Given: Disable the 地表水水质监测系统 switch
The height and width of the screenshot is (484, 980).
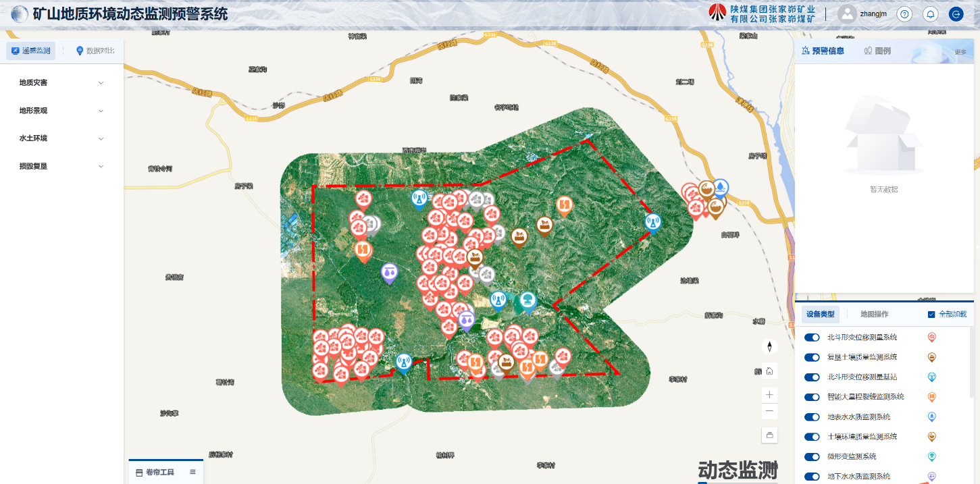Looking at the screenshot, I should pyautogui.click(x=812, y=417).
